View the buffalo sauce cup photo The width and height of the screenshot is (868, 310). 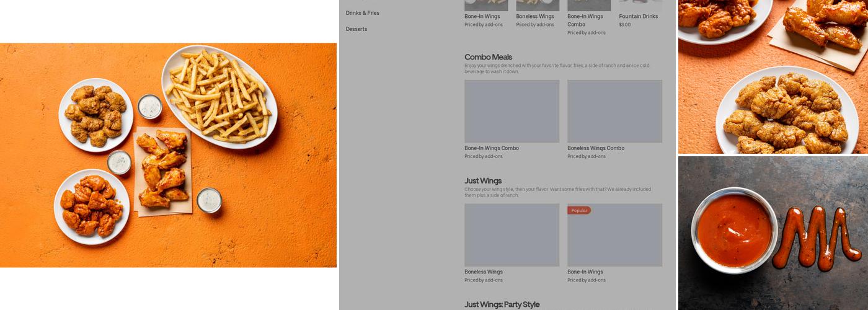[x=773, y=233]
